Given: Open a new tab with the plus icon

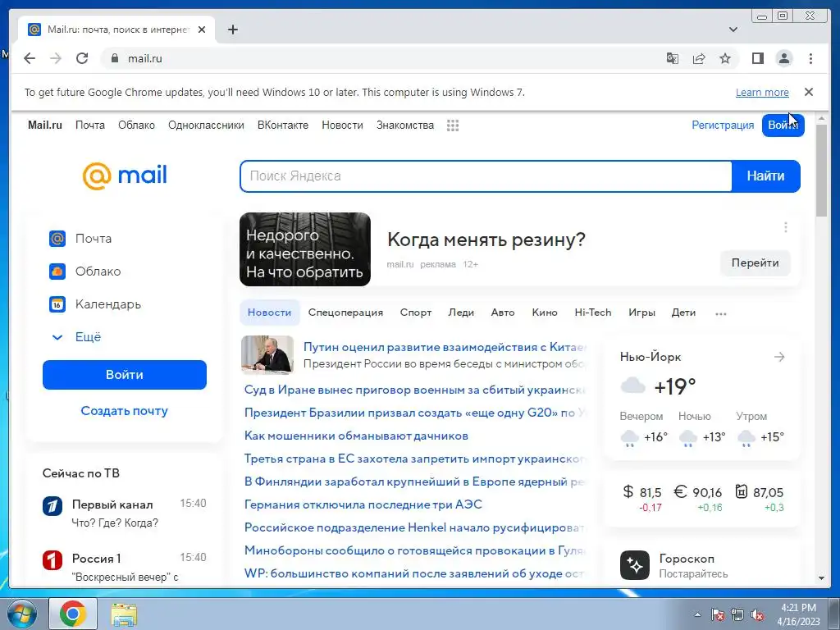Looking at the screenshot, I should (x=232, y=30).
